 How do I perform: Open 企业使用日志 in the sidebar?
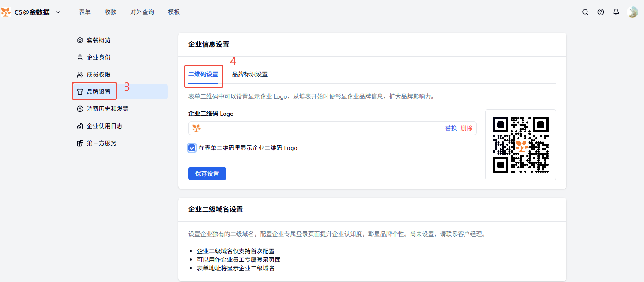[x=104, y=126]
